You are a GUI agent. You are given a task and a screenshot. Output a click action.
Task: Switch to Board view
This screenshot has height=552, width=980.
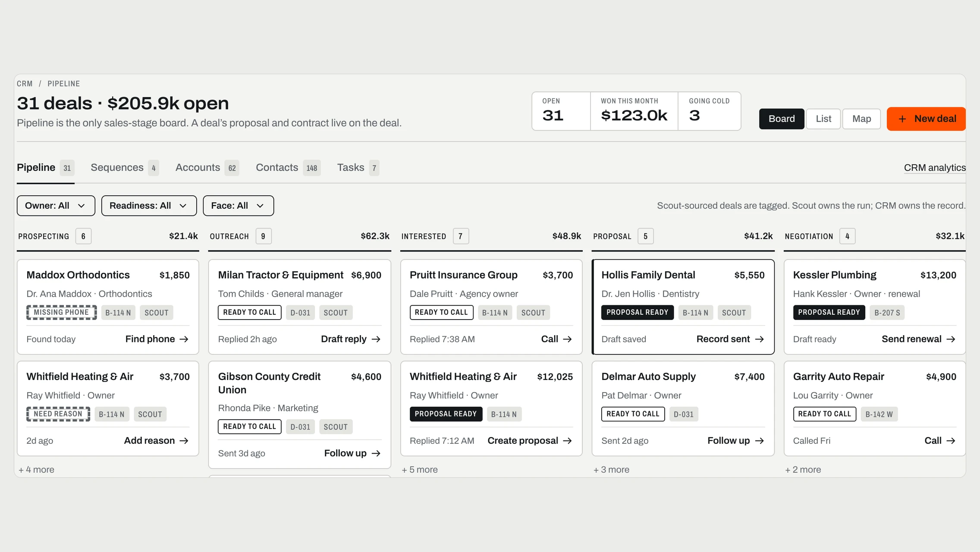point(782,119)
